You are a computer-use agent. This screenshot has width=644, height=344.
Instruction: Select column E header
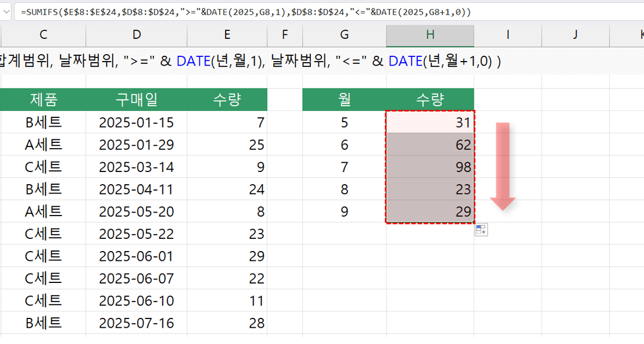pyautogui.click(x=227, y=35)
